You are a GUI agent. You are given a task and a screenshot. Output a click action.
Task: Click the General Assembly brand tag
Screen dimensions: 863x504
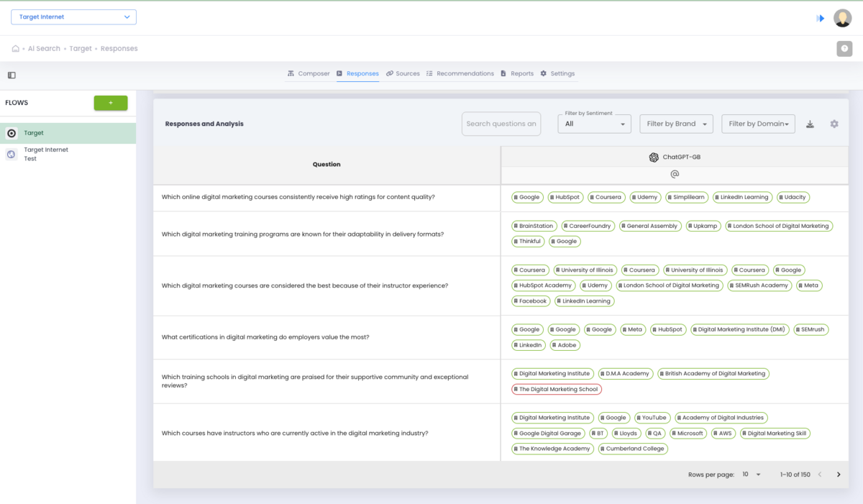click(650, 226)
